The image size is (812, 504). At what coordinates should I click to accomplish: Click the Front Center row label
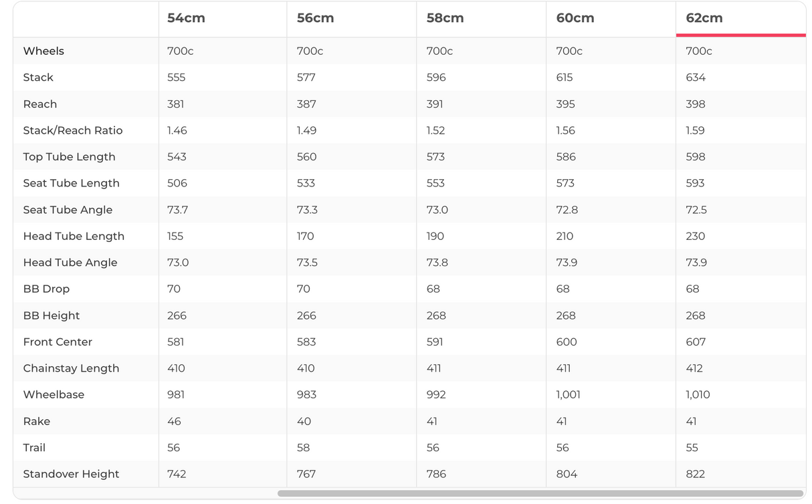(x=58, y=342)
